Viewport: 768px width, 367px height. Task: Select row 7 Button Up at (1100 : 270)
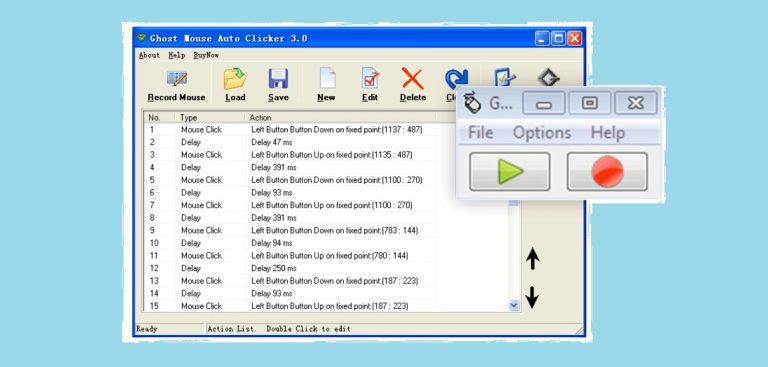click(290, 205)
